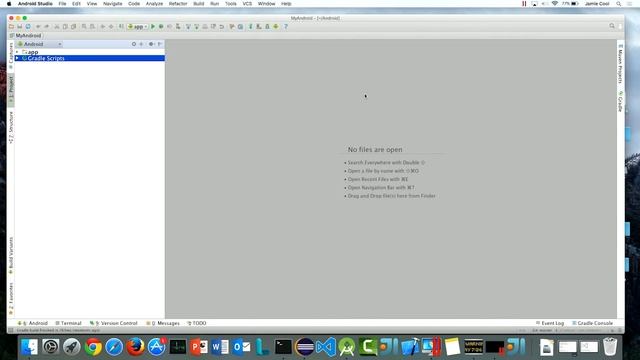
Task: Click the Synchronize toolbar icon
Action: [x=28, y=27]
